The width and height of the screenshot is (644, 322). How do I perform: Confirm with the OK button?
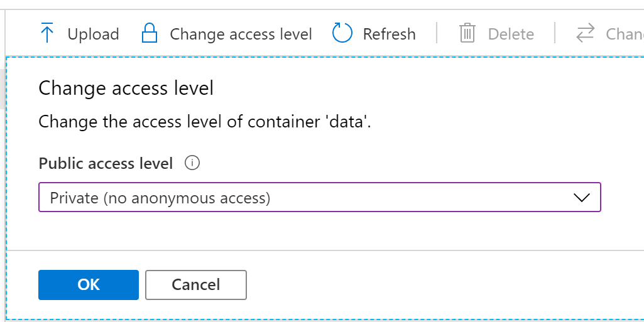[89, 285]
